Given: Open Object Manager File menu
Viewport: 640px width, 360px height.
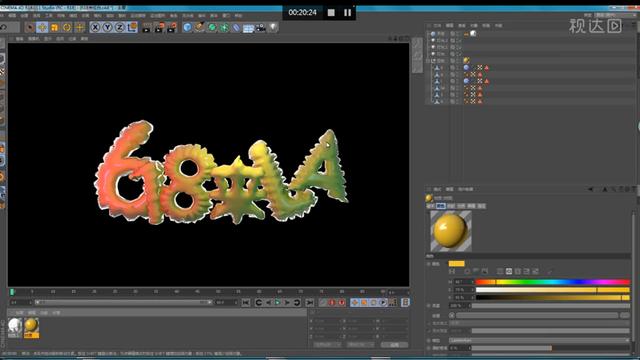Looking at the screenshot, I should coord(437,25).
